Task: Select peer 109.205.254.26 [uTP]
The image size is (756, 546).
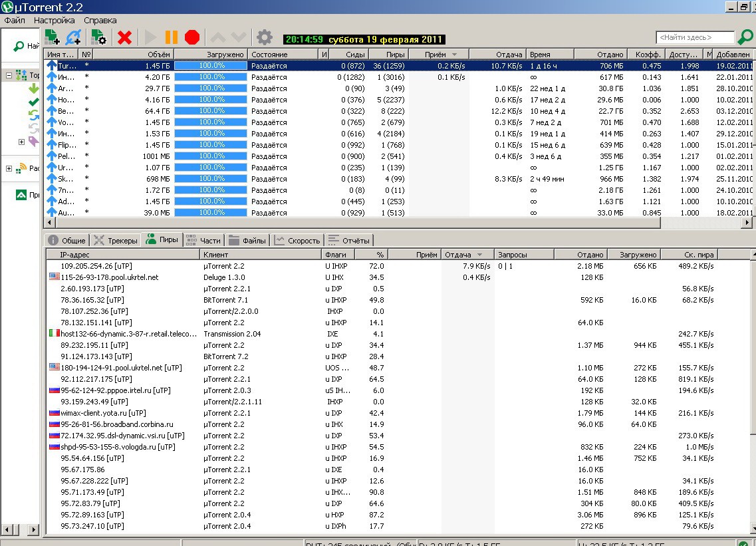Action: 398,266
